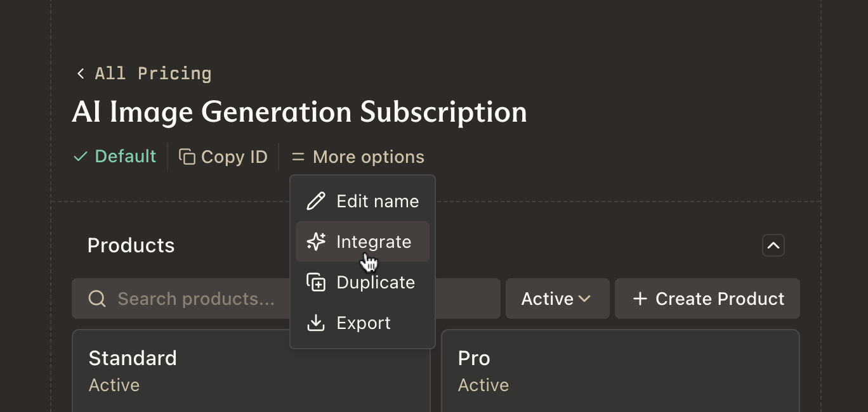Click the download icon beside Export
This screenshot has width=868, height=412.
click(316, 323)
